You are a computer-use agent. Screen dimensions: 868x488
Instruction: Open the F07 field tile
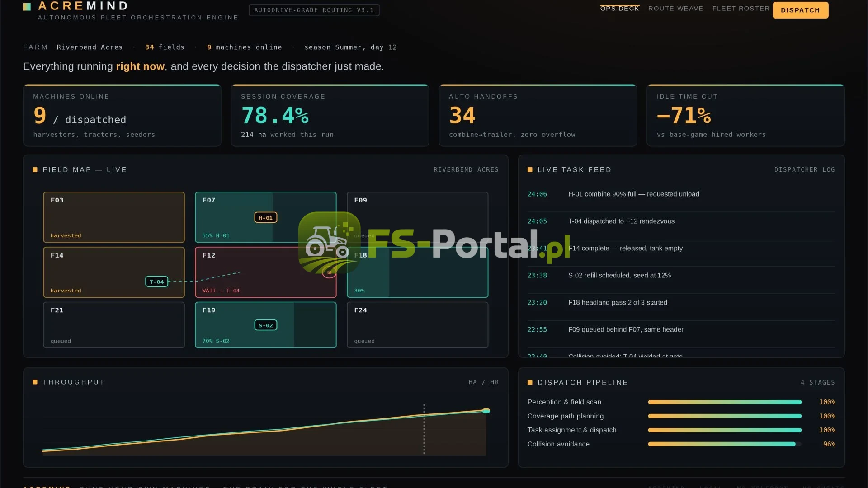point(266,217)
